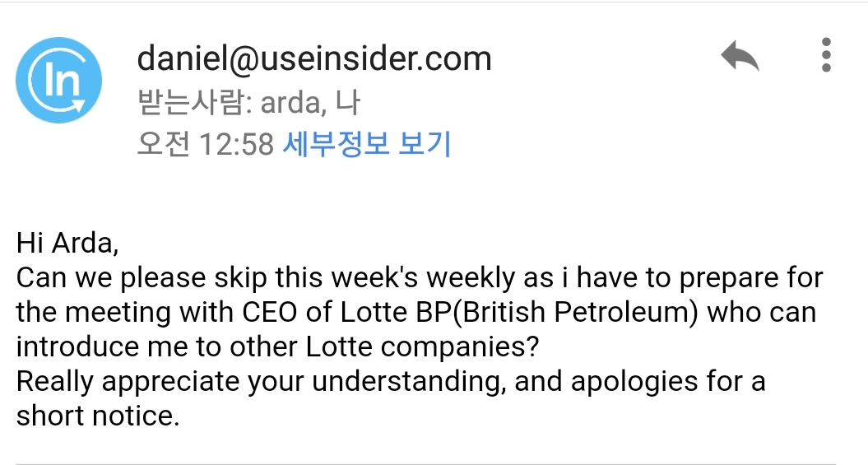Click the line starting "introduce me to other"
Image resolution: width=868 pixels, height=465 pixels.
277,347
